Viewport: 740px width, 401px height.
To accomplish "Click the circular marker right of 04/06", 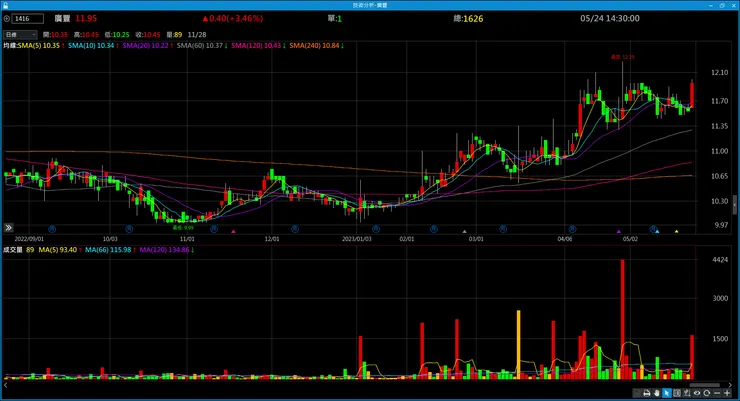I will click(572, 229).
